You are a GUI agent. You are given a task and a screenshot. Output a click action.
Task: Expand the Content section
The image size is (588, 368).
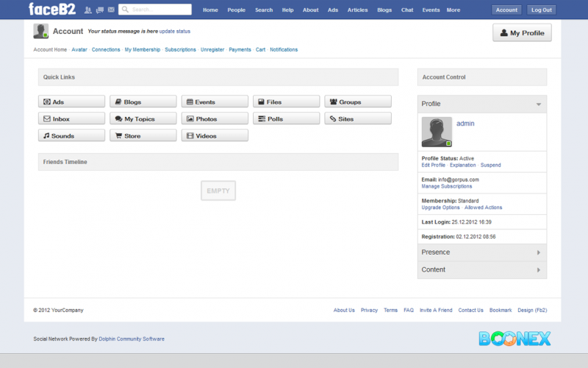coord(482,269)
